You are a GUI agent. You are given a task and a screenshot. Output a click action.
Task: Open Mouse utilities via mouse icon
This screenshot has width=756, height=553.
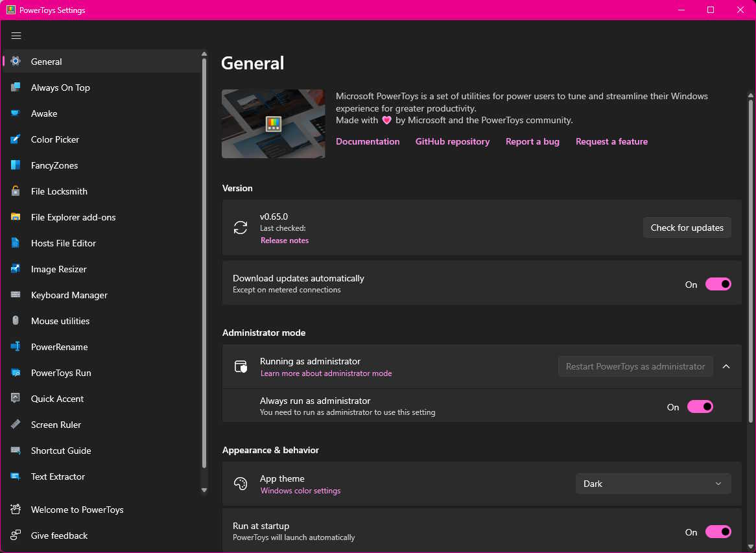pyautogui.click(x=16, y=321)
